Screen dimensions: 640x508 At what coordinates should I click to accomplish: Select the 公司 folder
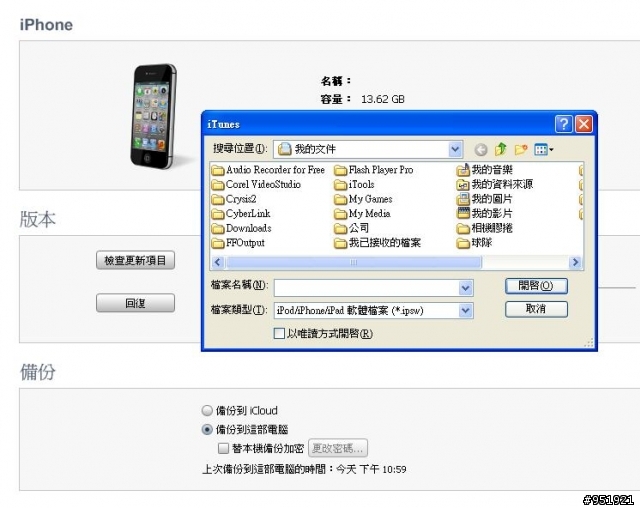click(351, 228)
